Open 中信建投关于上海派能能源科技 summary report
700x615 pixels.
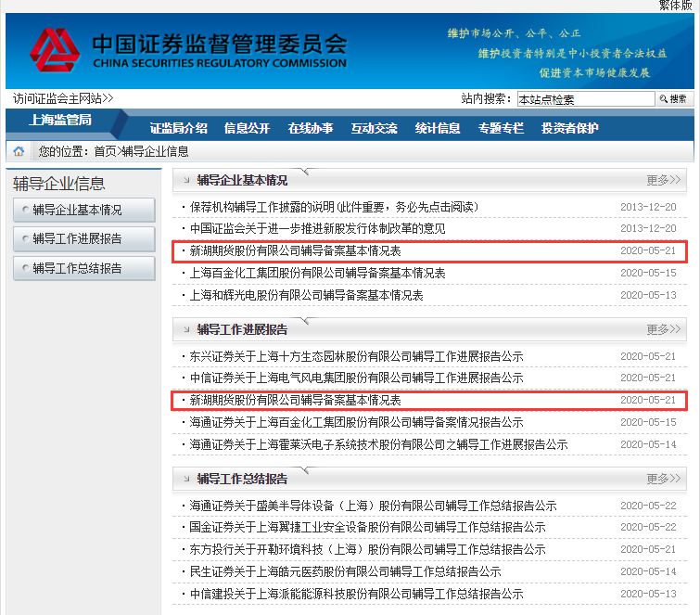356,594
